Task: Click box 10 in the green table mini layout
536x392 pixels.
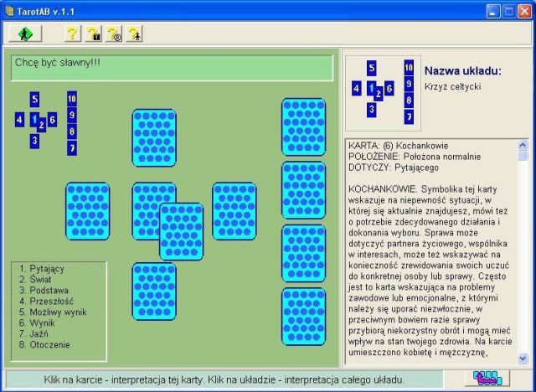Action: tap(72, 99)
